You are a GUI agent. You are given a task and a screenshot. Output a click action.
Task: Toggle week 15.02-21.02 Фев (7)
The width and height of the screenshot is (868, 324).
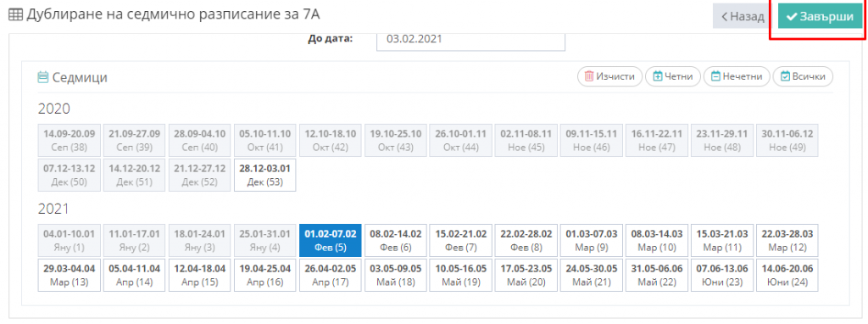point(460,240)
